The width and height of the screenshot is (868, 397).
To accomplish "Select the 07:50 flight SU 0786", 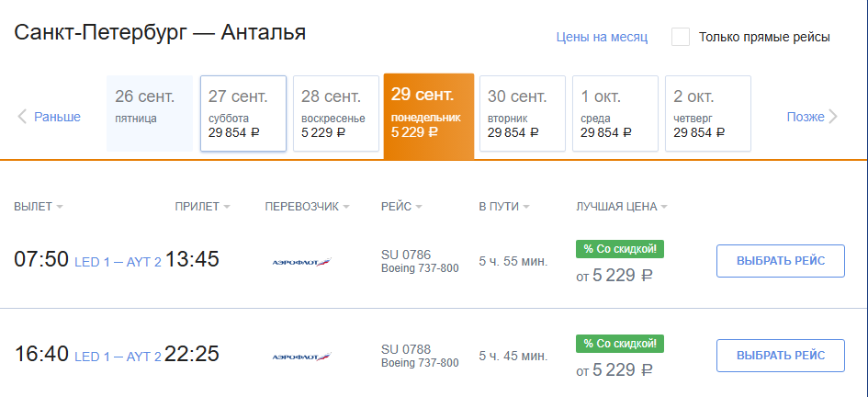I will (x=780, y=261).
